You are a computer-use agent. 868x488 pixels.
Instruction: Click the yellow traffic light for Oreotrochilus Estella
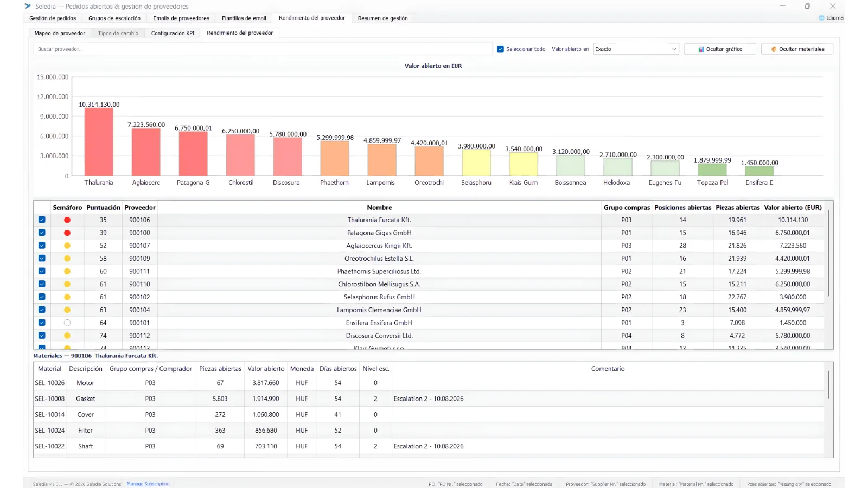pos(67,259)
